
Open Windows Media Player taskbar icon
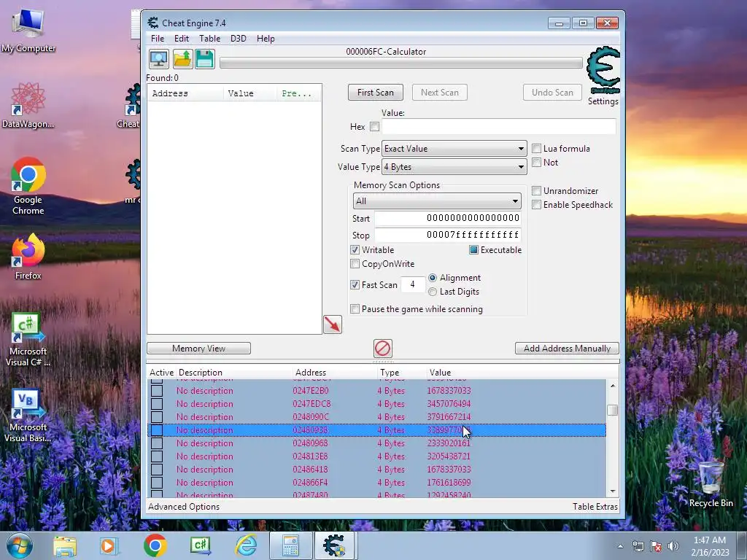point(109,546)
